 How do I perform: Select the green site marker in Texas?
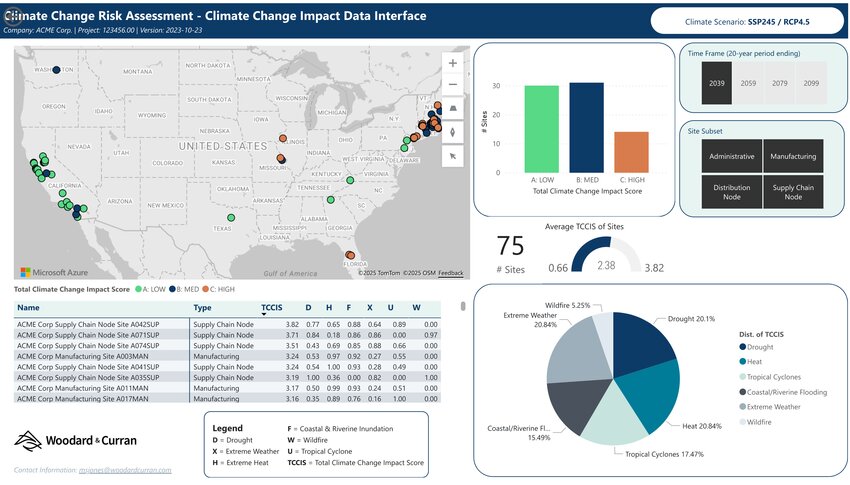[231, 217]
